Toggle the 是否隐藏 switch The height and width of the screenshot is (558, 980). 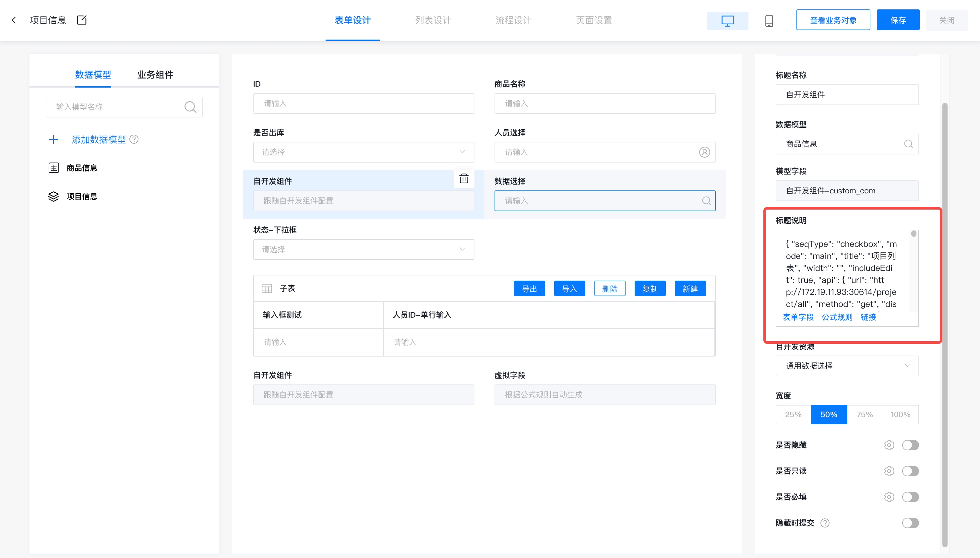coord(910,445)
